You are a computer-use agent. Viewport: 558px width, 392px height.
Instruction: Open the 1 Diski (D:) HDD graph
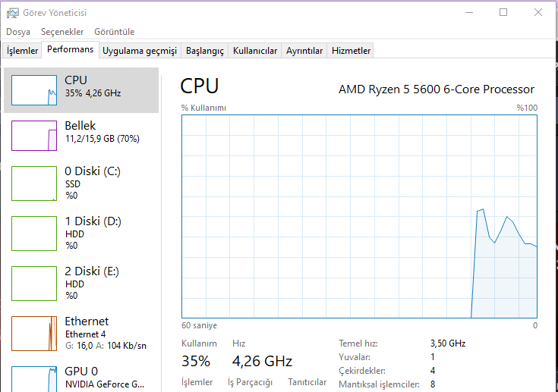point(34,234)
